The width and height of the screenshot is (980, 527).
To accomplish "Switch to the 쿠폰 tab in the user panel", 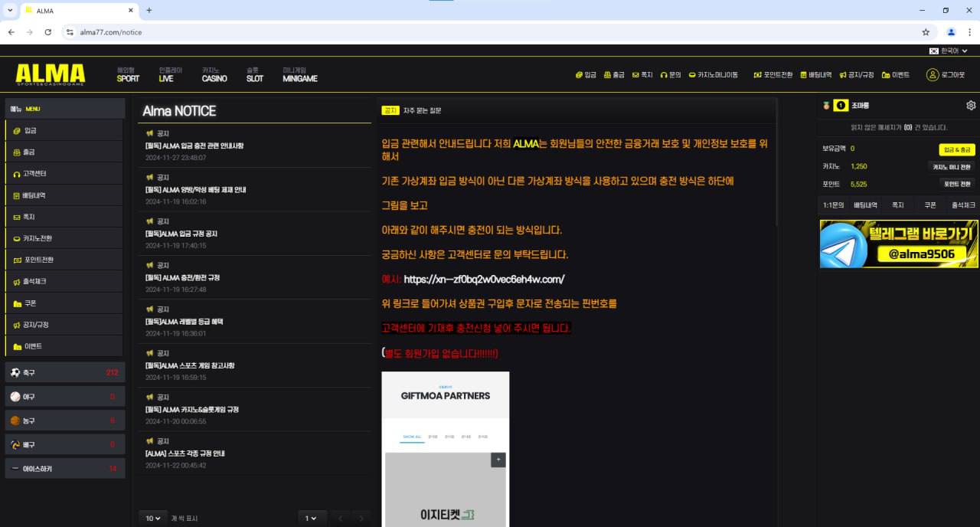I will click(x=929, y=205).
